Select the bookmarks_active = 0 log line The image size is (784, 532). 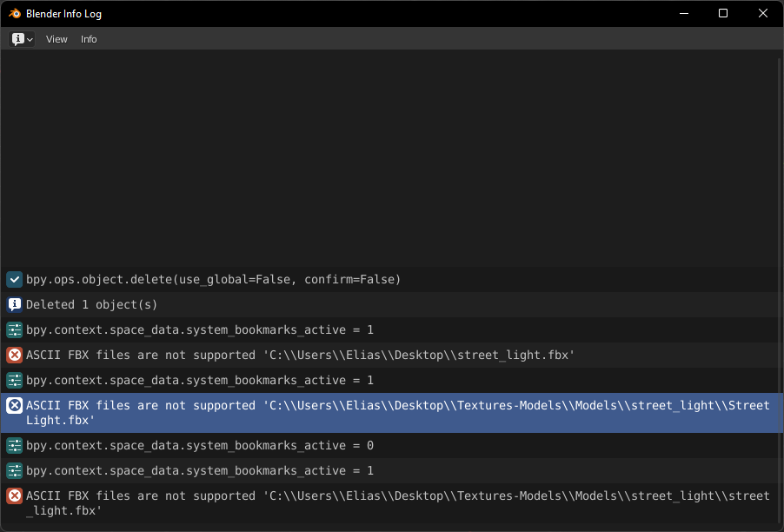(x=389, y=445)
